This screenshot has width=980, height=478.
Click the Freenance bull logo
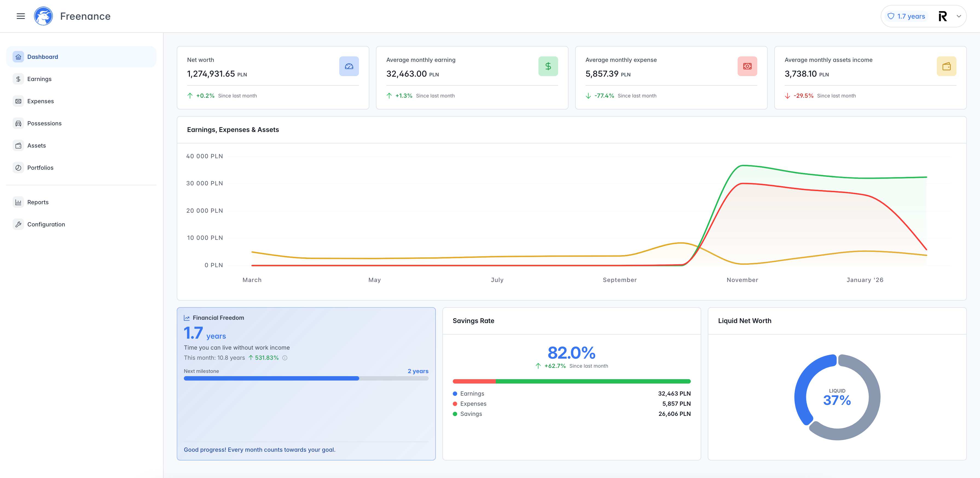tap(44, 16)
